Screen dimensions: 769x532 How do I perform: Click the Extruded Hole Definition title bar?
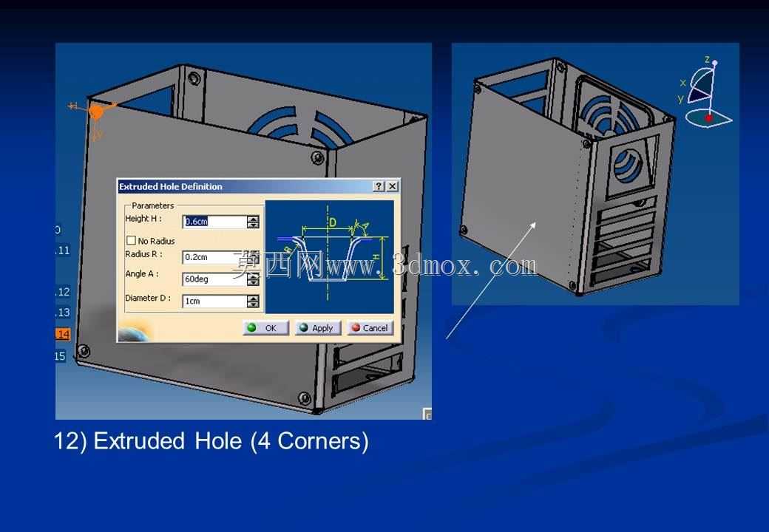[259, 186]
